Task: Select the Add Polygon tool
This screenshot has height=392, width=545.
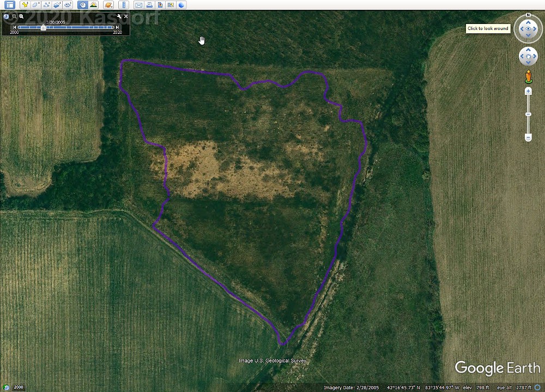Action: (35, 5)
